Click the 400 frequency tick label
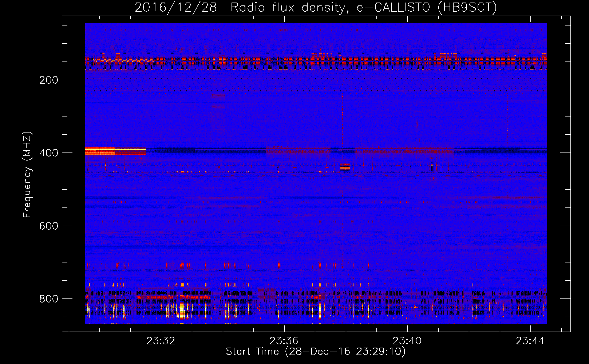Screen dimensions: 589x364 point(49,153)
